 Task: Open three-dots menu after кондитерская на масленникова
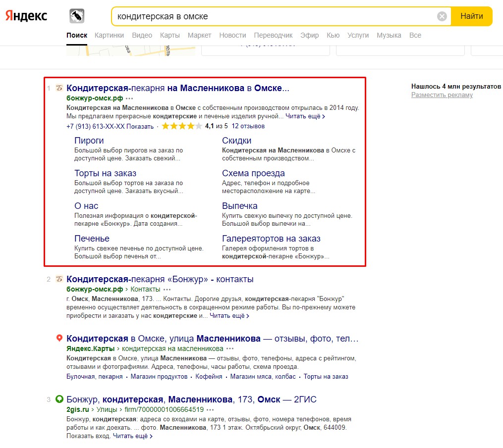click(230, 348)
